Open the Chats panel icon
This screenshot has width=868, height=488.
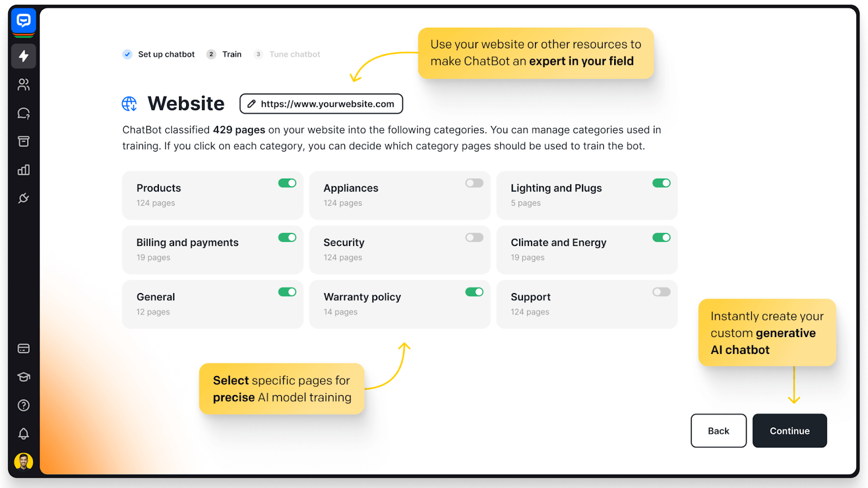pos(23,112)
